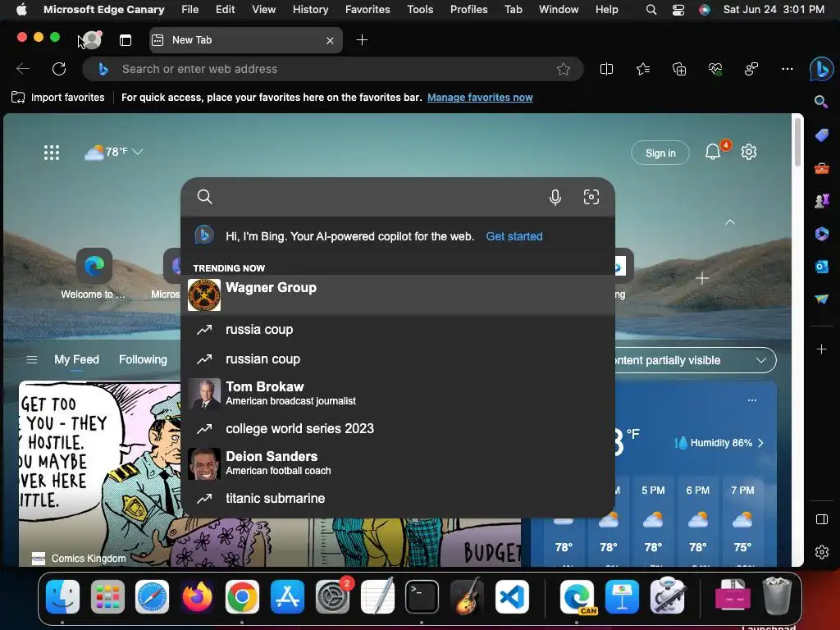Open Terminal from the Dock
The height and width of the screenshot is (630, 840).
(422, 596)
